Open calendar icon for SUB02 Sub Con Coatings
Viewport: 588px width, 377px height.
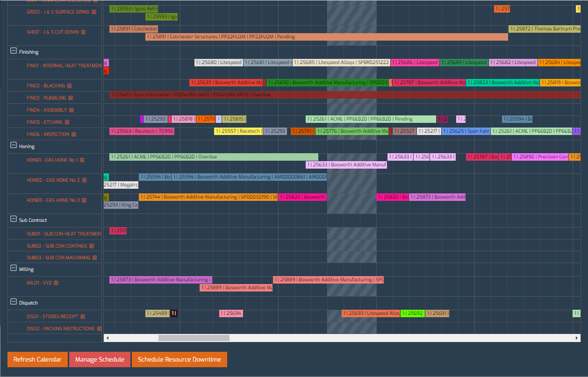(92, 246)
